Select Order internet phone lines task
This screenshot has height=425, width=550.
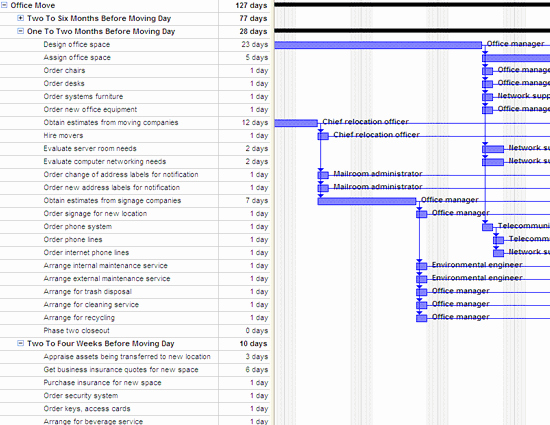pos(86,252)
